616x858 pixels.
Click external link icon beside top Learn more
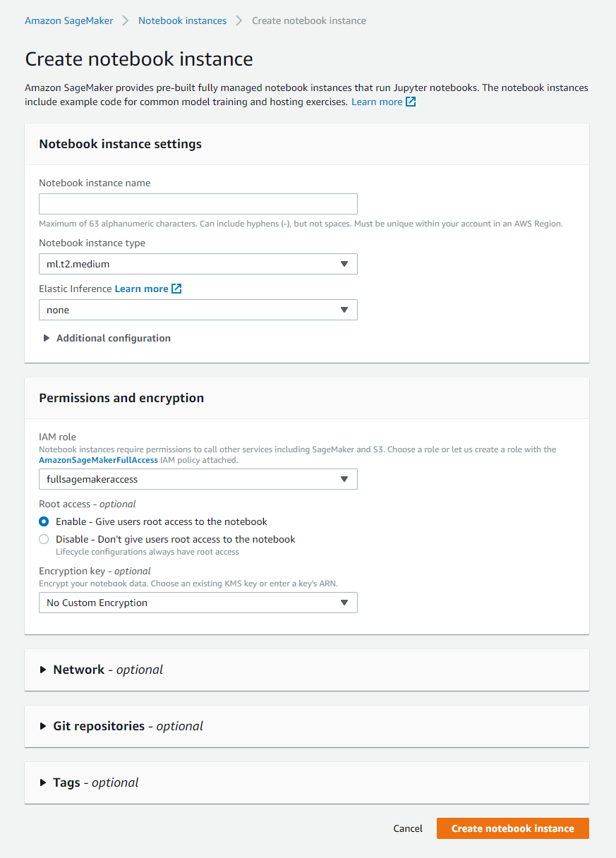click(x=411, y=102)
